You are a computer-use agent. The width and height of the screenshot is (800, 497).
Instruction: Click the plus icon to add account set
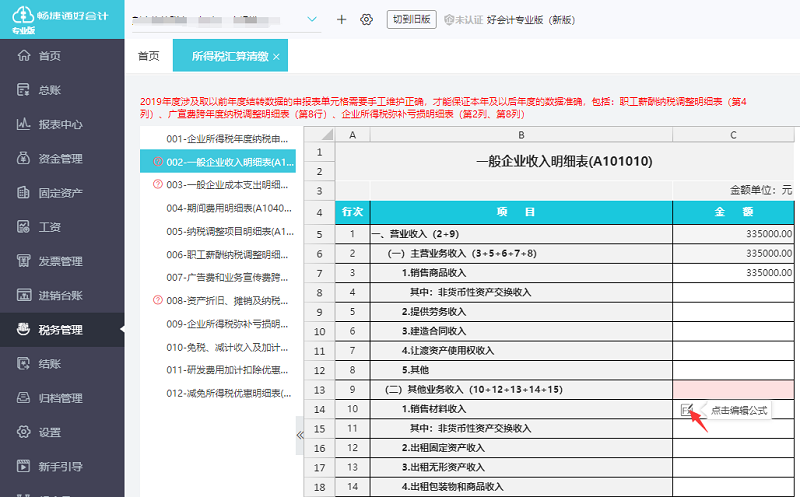click(x=341, y=19)
